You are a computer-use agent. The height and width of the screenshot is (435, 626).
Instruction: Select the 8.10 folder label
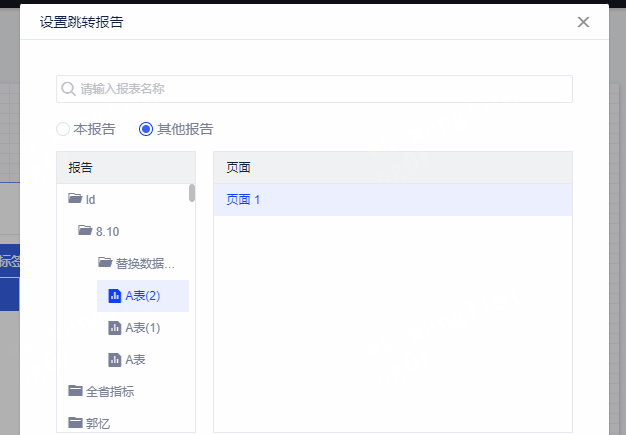[107, 232]
